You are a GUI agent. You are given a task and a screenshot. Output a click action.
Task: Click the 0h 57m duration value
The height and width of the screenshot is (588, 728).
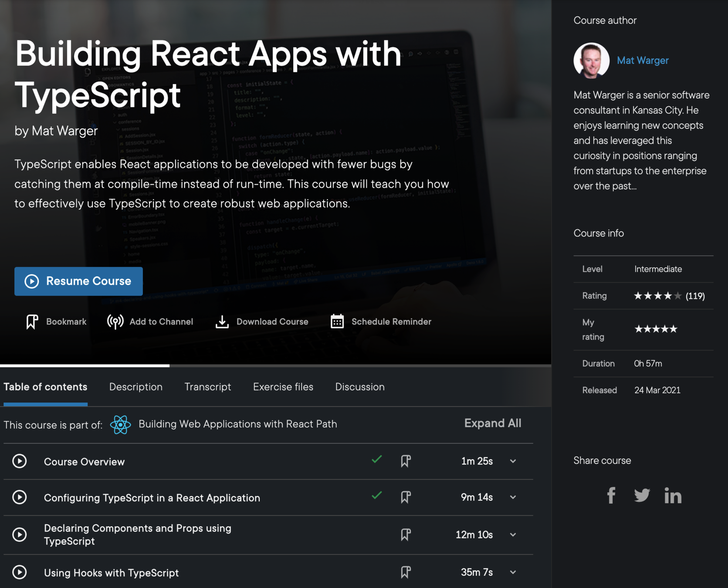[x=648, y=364]
